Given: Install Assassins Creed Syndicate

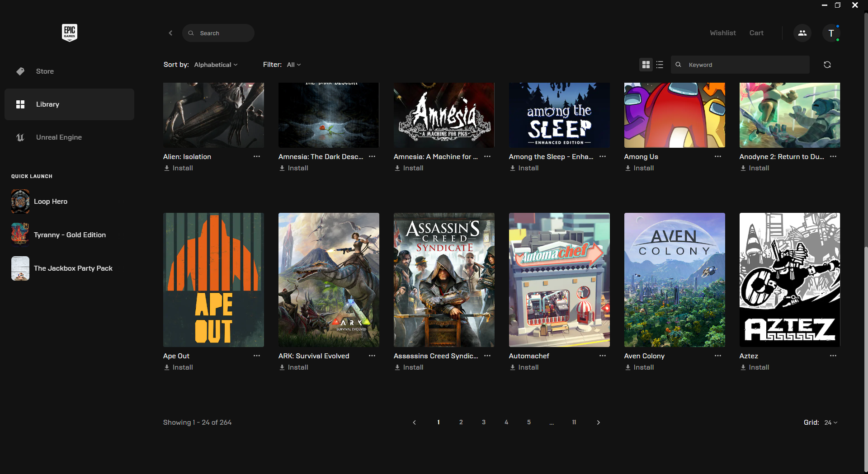Looking at the screenshot, I should pos(409,367).
